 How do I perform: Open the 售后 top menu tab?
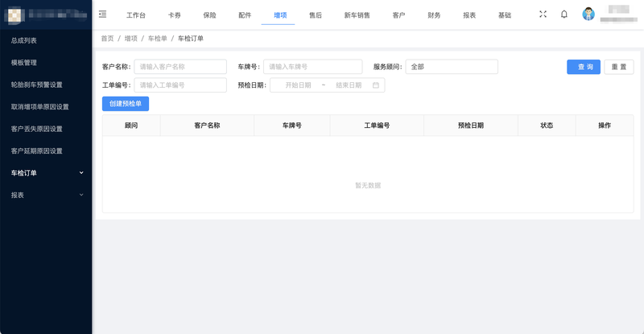(x=316, y=15)
